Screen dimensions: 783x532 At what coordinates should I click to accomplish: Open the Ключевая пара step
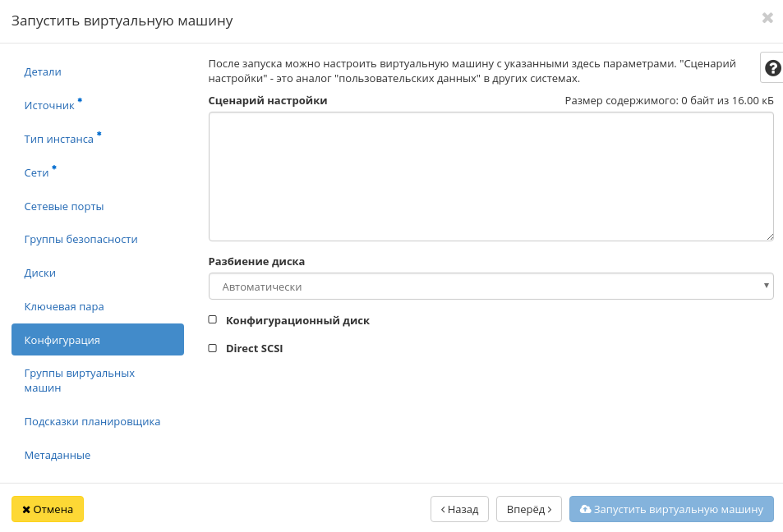pos(62,306)
